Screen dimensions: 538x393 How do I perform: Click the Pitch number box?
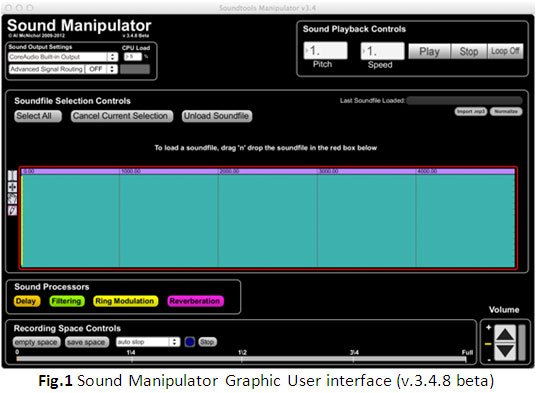pos(326,50)
